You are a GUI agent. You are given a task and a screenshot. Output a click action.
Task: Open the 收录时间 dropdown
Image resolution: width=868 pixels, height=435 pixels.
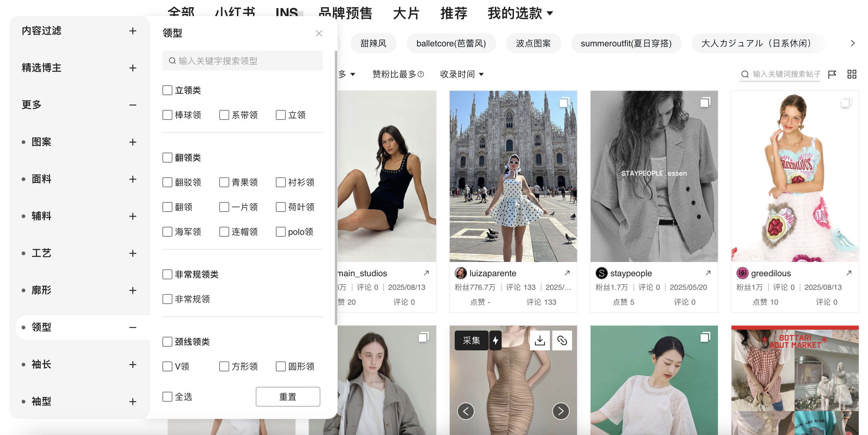point(461,74)
